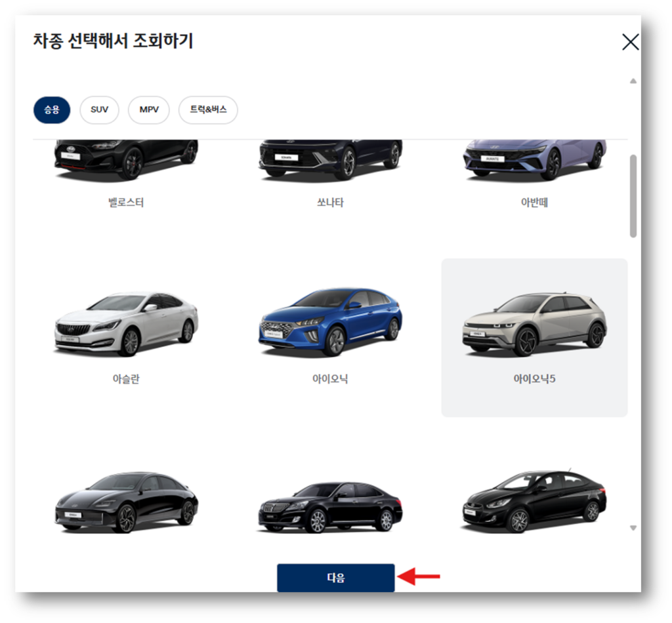
Task: Switch to the SUV category
Action: (x=98, y=110)
